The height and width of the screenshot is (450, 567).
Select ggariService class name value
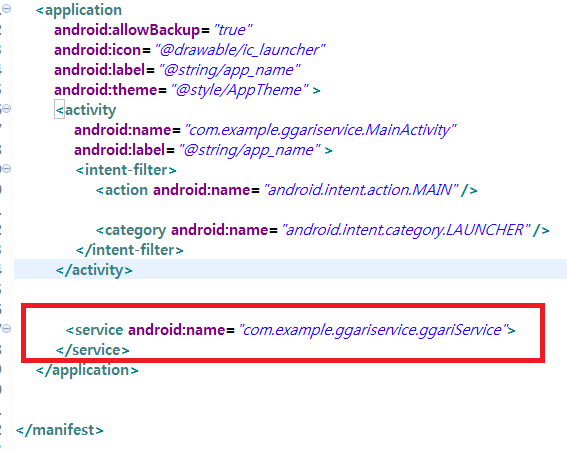[x=374, y=330]
